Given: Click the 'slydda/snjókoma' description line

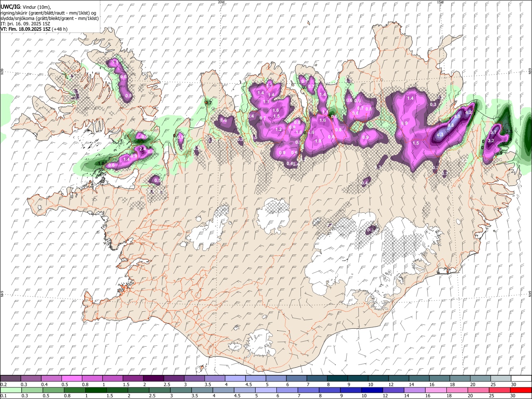Looking at the screenshot, I should [50, 18].
